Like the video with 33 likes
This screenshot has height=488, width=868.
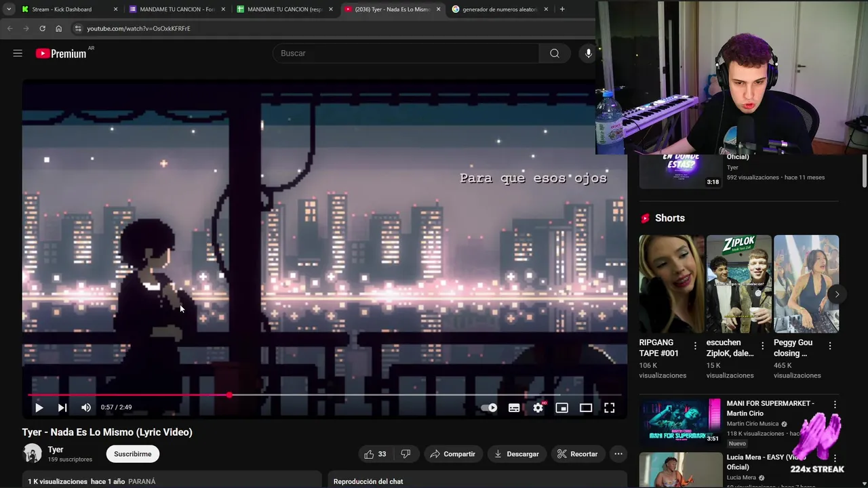click(375, 454)
